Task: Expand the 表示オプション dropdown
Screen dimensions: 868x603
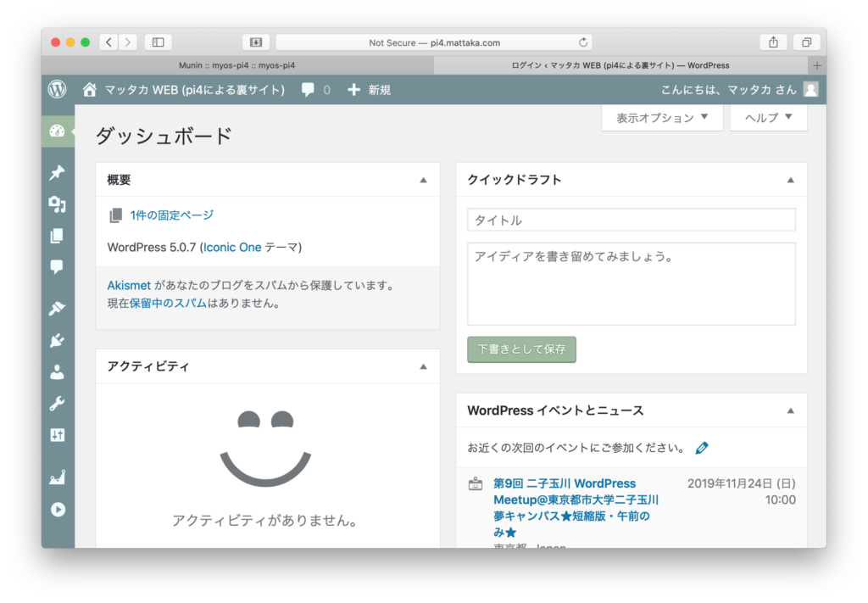Action: [662, 118]
